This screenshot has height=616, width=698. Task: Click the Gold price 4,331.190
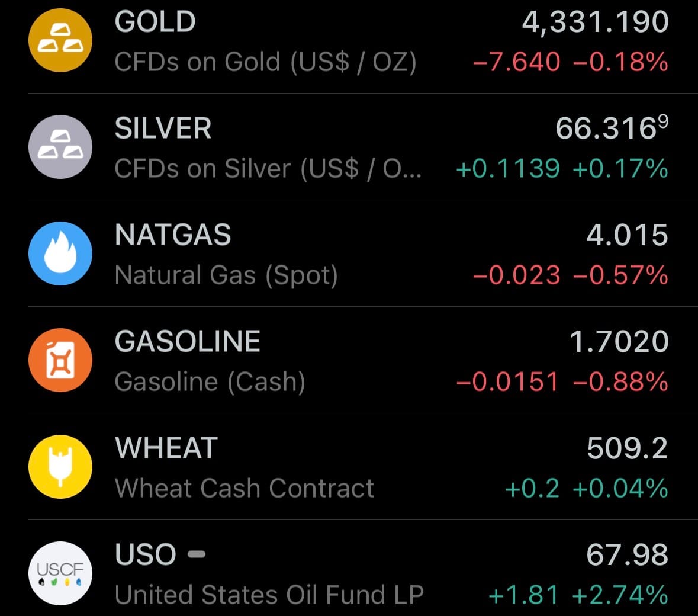click(595, 23)
